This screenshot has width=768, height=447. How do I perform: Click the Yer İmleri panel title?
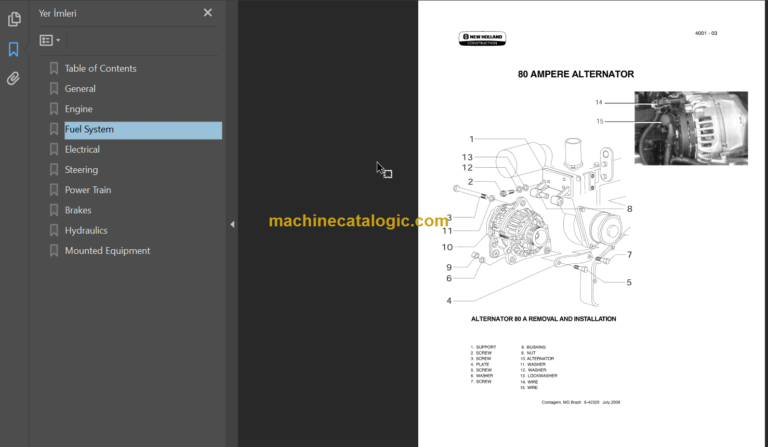(57, 13)
